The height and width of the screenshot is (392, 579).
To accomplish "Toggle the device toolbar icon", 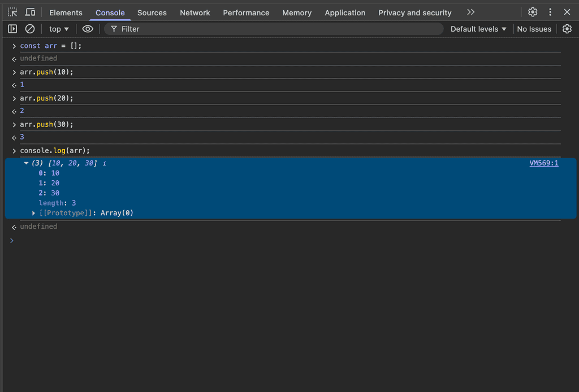I will pos(30,12).
